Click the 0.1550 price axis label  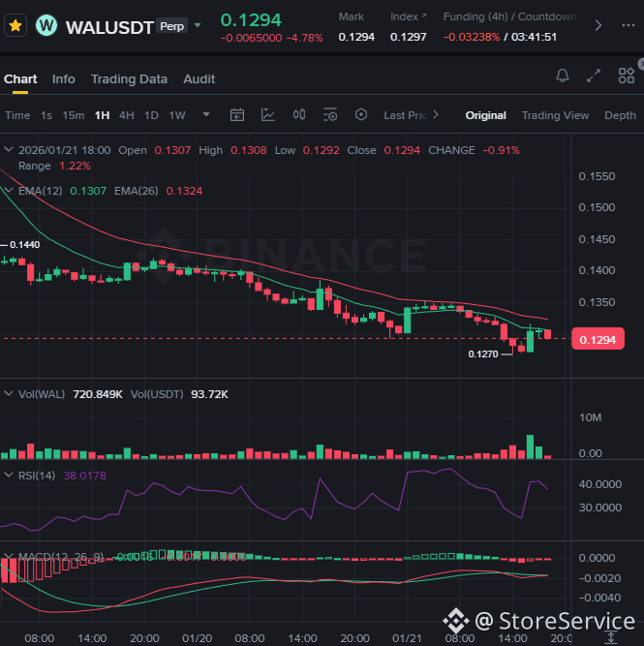[597, 176]
